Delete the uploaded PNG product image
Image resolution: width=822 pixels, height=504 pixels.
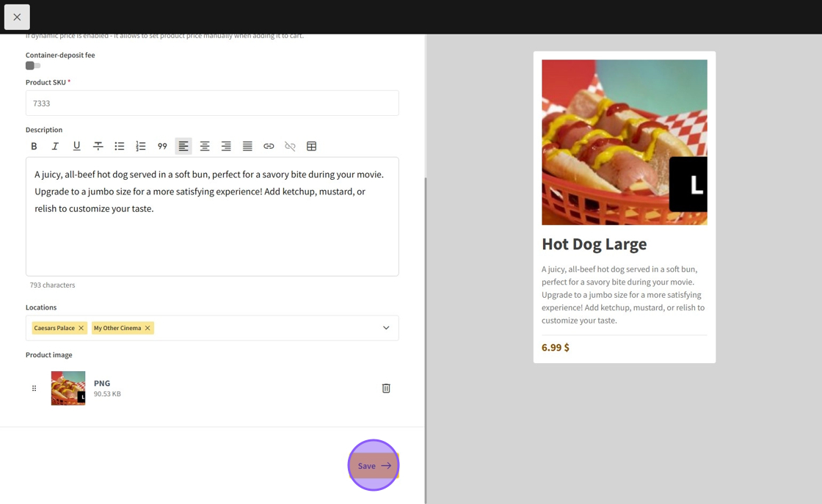tap(386, 388)
